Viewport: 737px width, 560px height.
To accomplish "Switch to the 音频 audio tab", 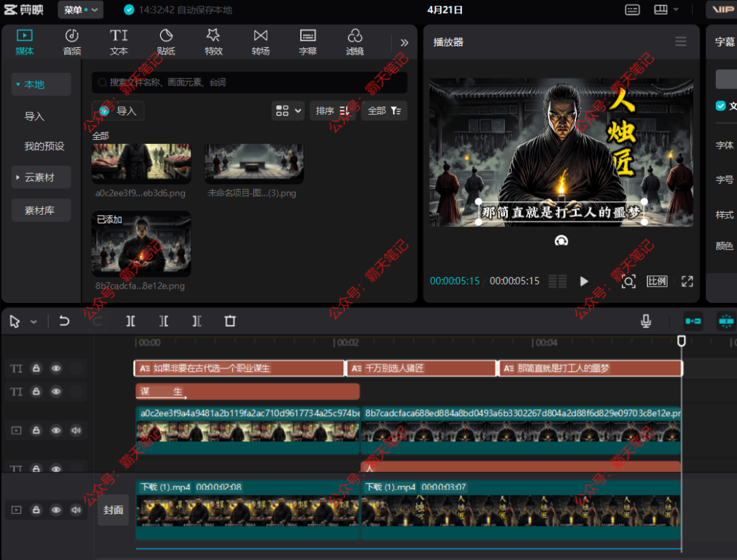I will (x=72, y=42).
